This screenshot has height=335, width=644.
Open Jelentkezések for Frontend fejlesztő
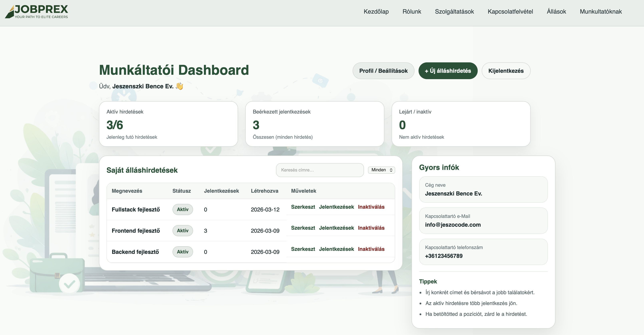(337, 228)
